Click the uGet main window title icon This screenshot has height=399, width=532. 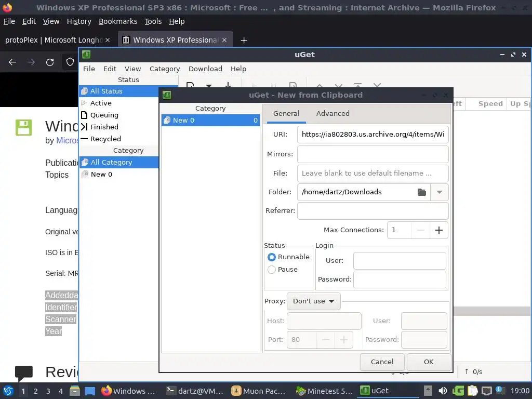tap(86, 54)
